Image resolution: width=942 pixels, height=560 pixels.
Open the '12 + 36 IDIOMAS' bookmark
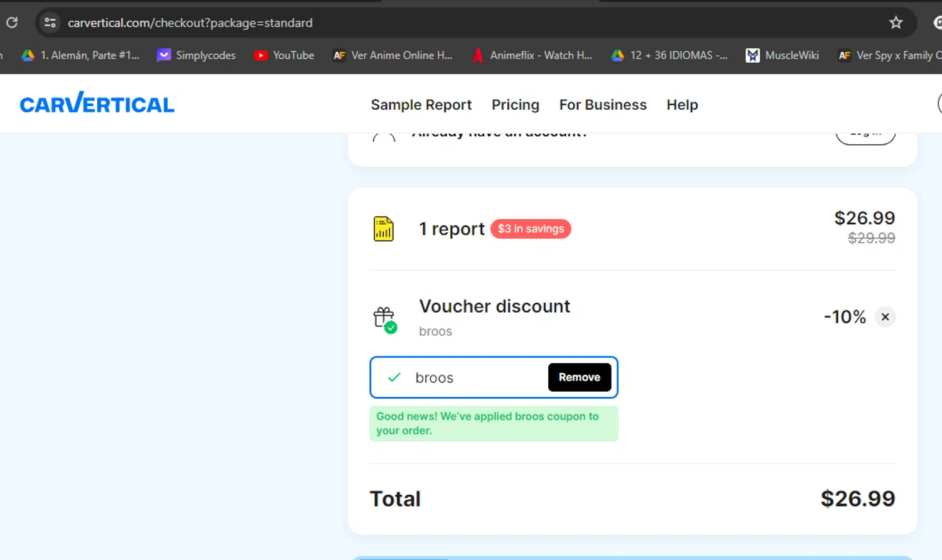tap(669, 55)
